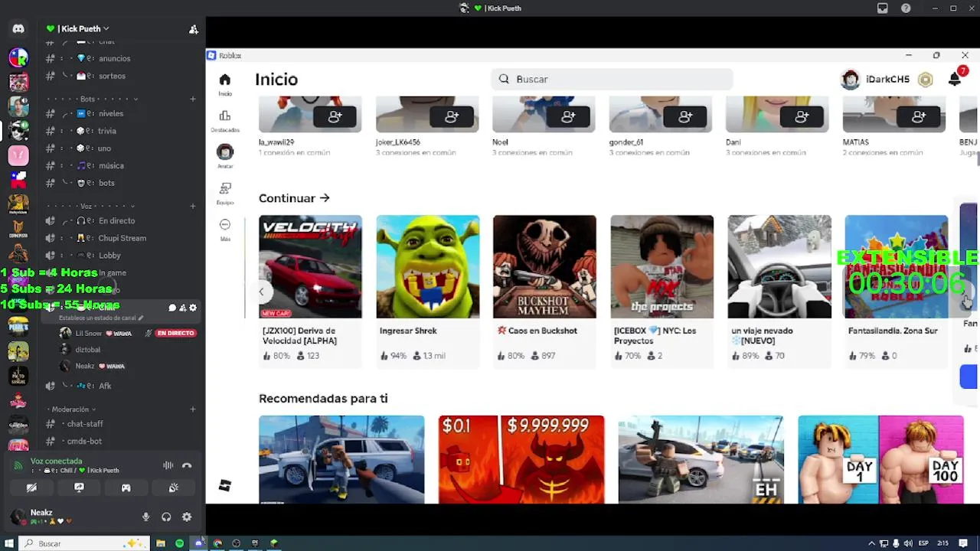The image size is (980, 551).
Task: Show previous games in Continuar carousel
Action: pyautogui.click(x=261, y=292)
